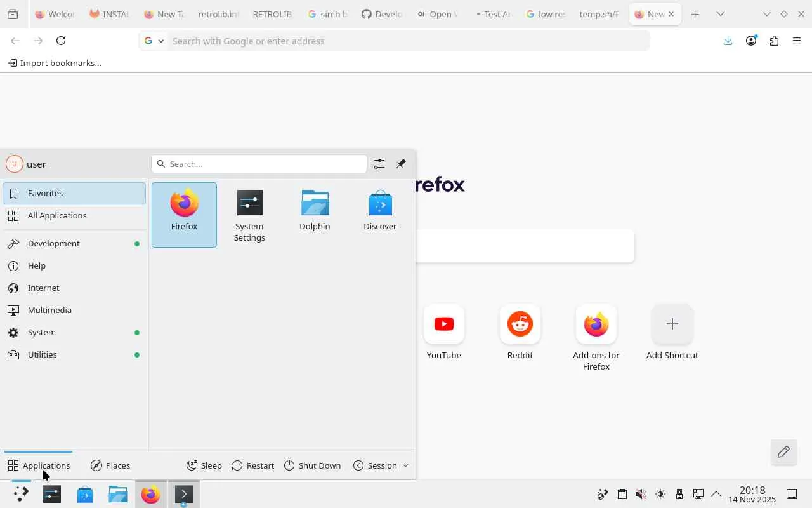The width and height of the screenshot is (812, 508).
Task: Show All Applications
Action: 74,215
